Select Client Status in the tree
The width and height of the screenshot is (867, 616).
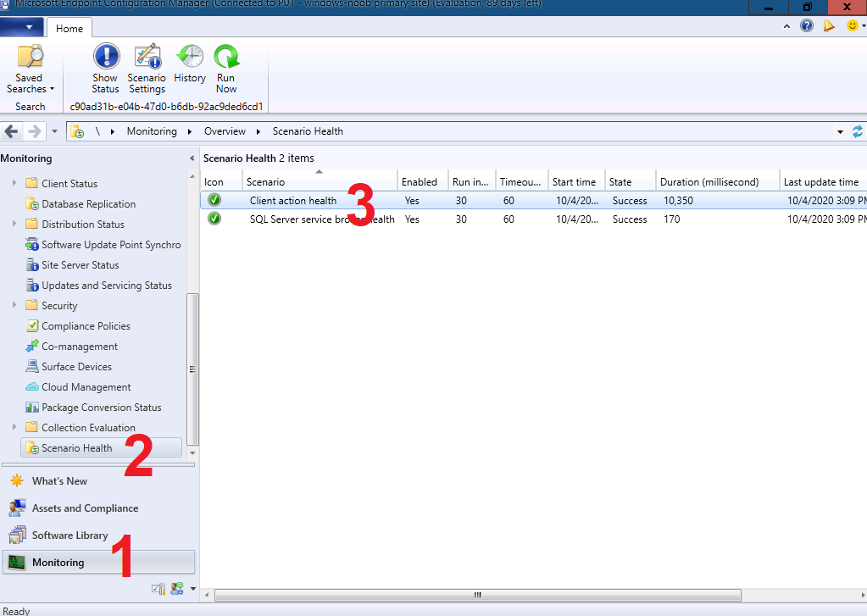tap(69, 184)
